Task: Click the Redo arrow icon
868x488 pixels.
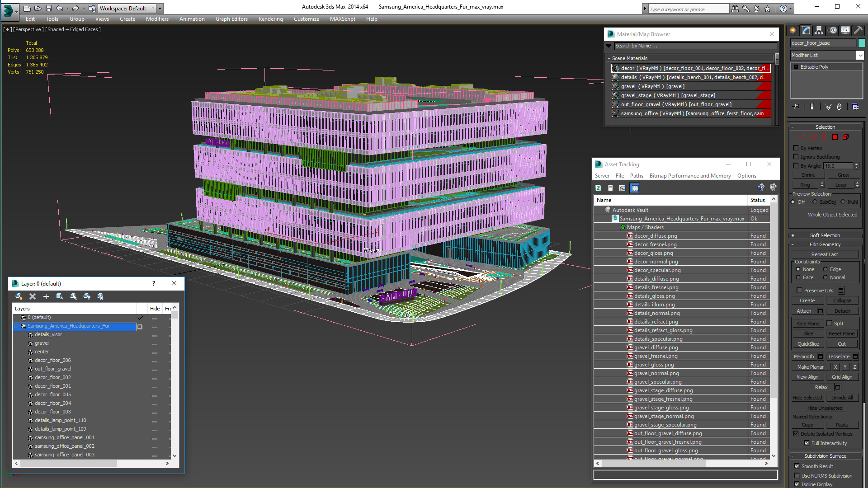Action: 75,8
